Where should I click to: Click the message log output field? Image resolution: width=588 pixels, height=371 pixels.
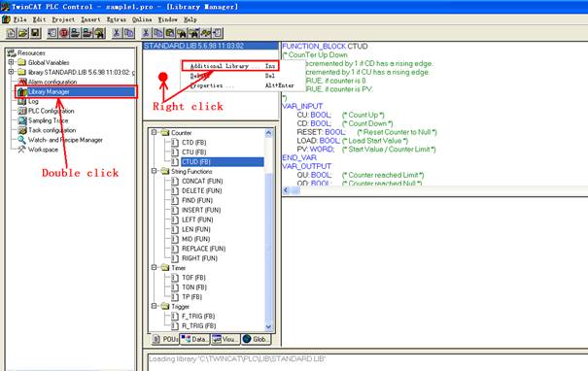coord(367,362)
